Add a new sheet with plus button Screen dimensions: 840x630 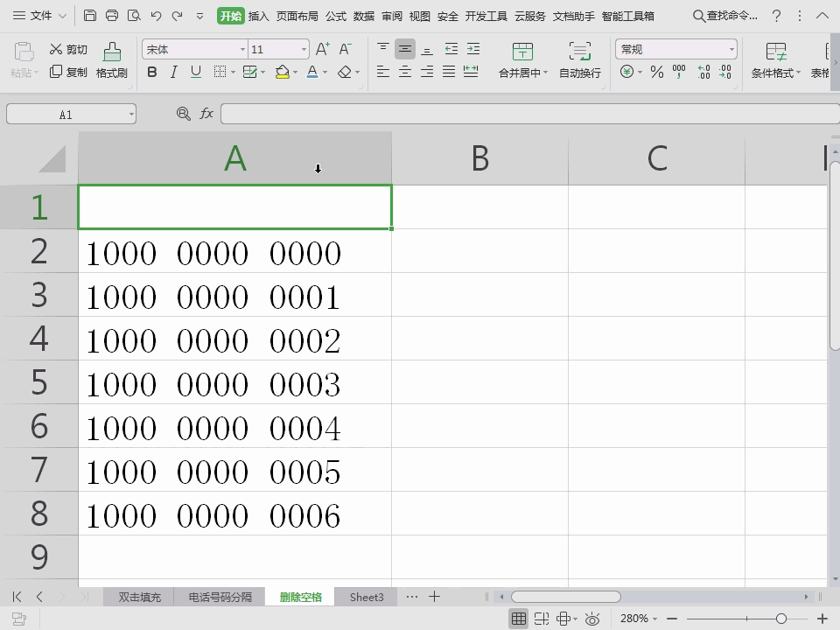435,596
